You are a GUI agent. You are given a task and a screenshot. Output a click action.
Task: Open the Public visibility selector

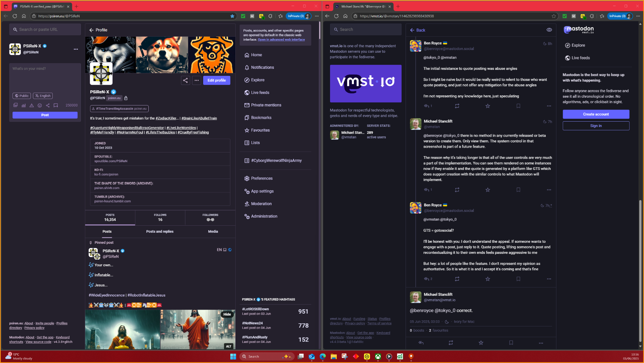click(x=22, y=96)
